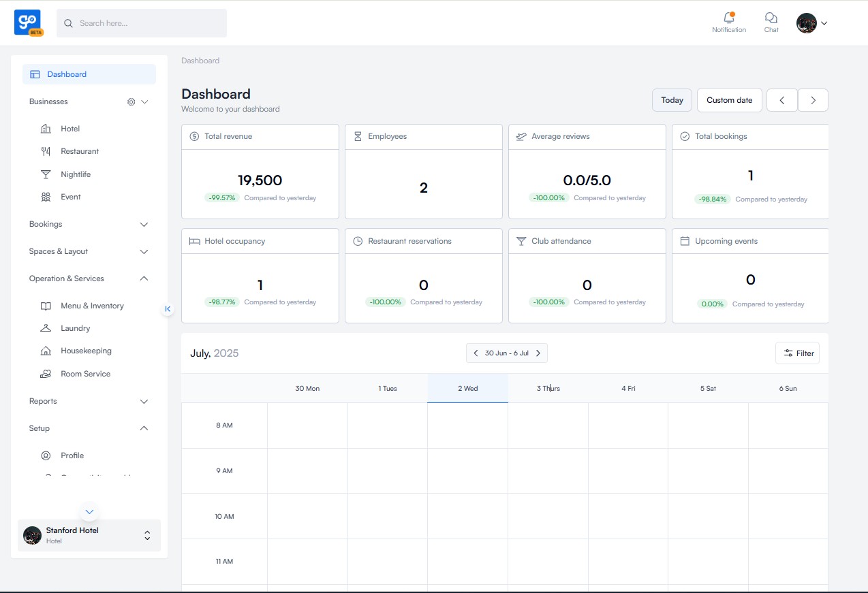Image resolution: width=868 pixels, height=593 pixels.
Task: Click the Hotel building icon
Action: (x=46, y=129)
